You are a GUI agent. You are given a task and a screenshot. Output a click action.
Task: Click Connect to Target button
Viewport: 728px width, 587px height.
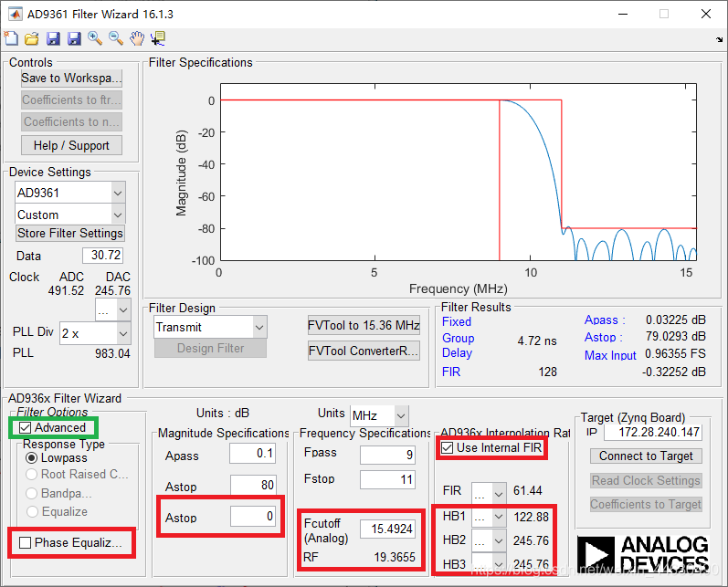click(646, 456)
